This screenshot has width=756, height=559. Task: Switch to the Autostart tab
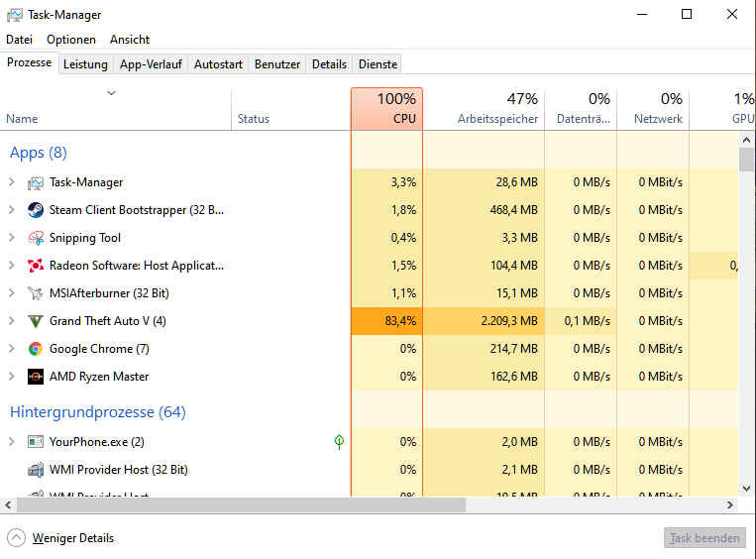click(218, 64)
